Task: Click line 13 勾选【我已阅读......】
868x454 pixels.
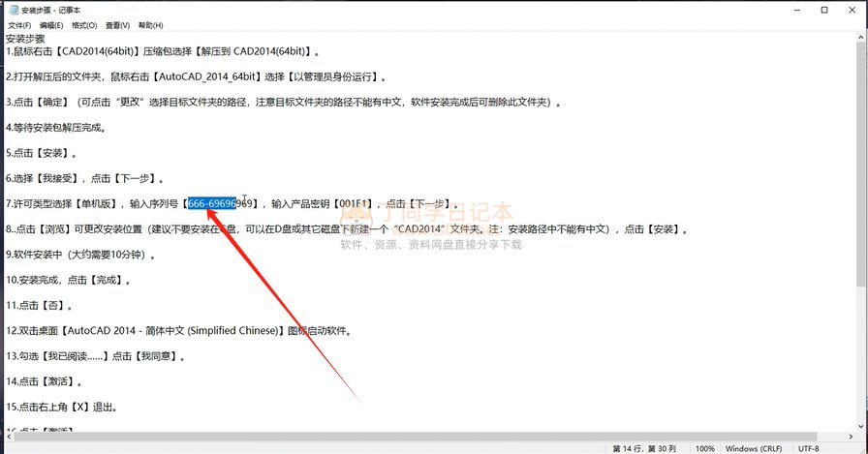Action: point(95,356)
